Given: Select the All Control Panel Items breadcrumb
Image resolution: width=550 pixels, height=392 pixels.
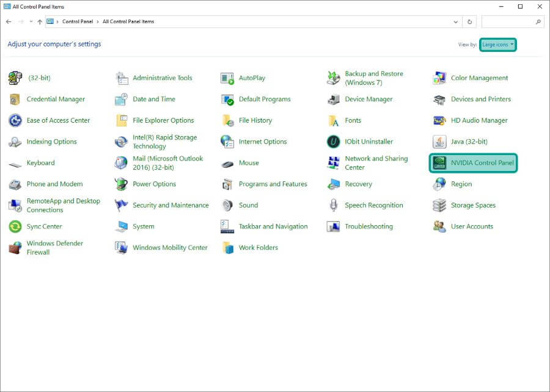Looking at the screenshot, I should pyautogui.click(x=128, y=22).
